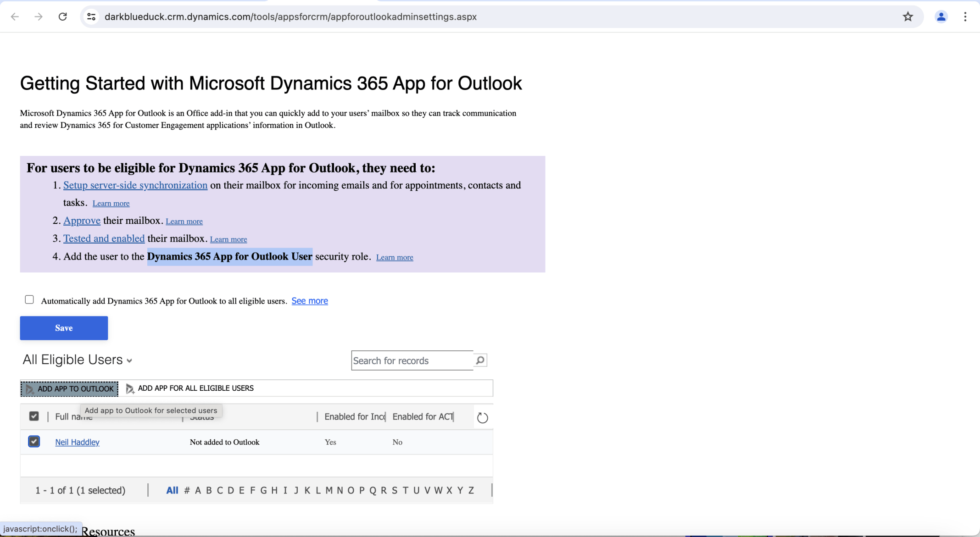This screenshot has width=980, height=537.
Task: Expand the All Eligible Users view selector
Action: (x=129, y=360)
